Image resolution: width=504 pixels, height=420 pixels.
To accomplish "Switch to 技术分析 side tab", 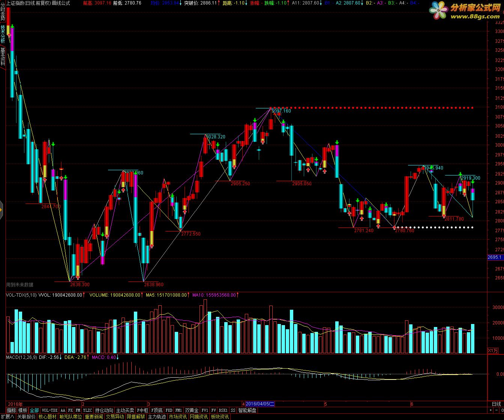I will click(3, 34).
